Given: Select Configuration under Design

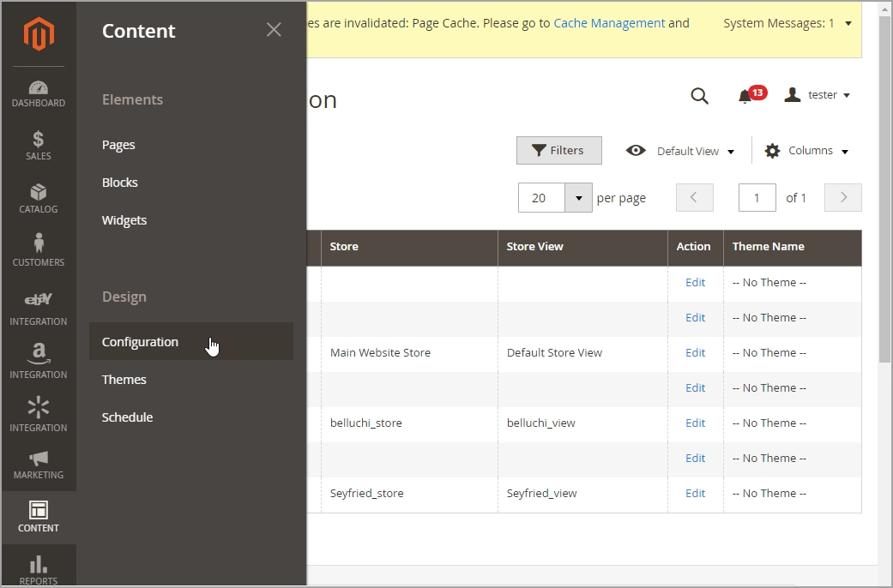Looking at the screenshot, I should click(190, 341).
